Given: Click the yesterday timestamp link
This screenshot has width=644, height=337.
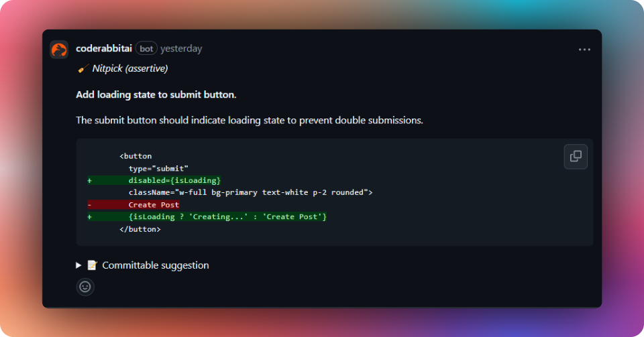Looking at the screenshot, I should tap(181, 48).
